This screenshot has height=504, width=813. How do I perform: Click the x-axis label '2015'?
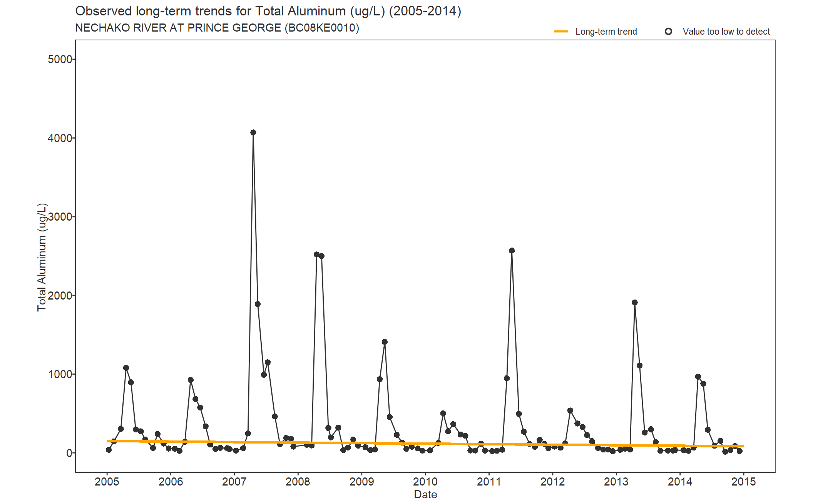pos(744,482)
